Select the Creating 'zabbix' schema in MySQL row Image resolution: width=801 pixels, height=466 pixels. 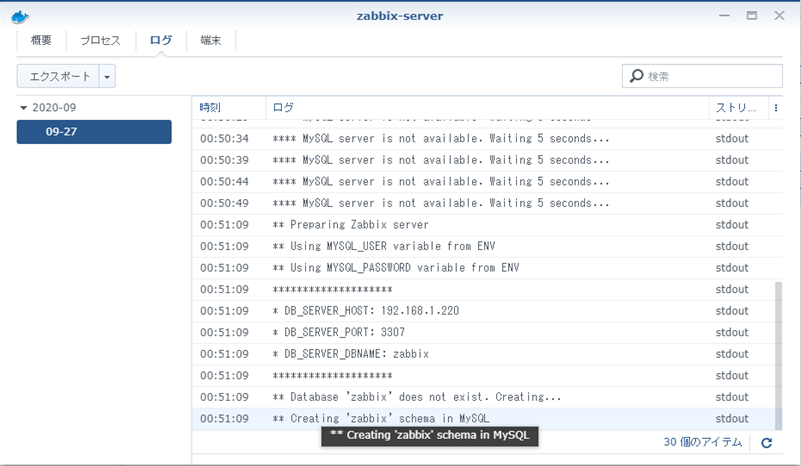[484, 418]
